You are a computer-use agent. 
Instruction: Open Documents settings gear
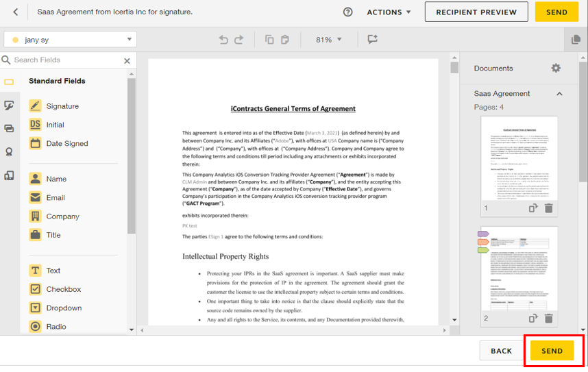pyautogui.click(x=556, y=69)
